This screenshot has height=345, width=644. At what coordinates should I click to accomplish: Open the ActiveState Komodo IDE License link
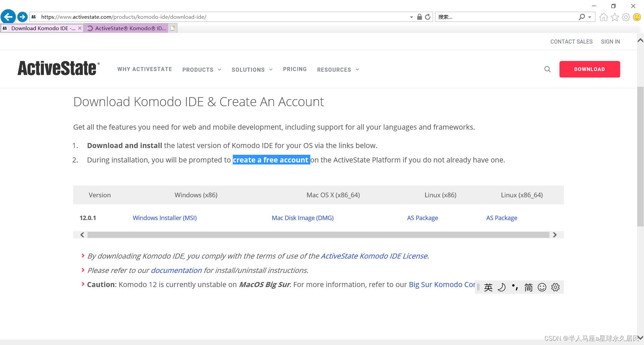[374, 256]
